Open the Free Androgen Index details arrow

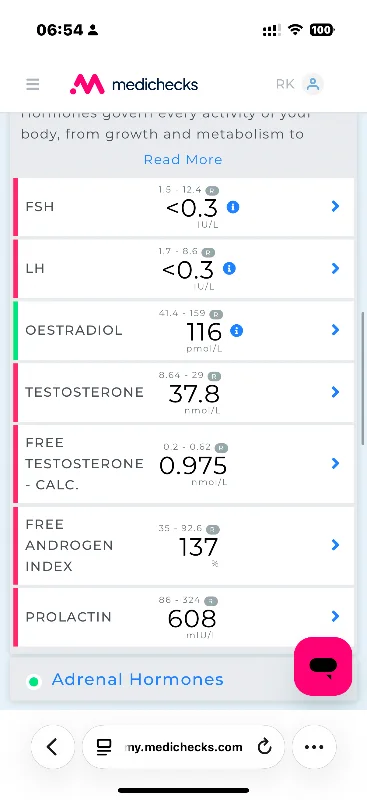(x=335, y=545)
